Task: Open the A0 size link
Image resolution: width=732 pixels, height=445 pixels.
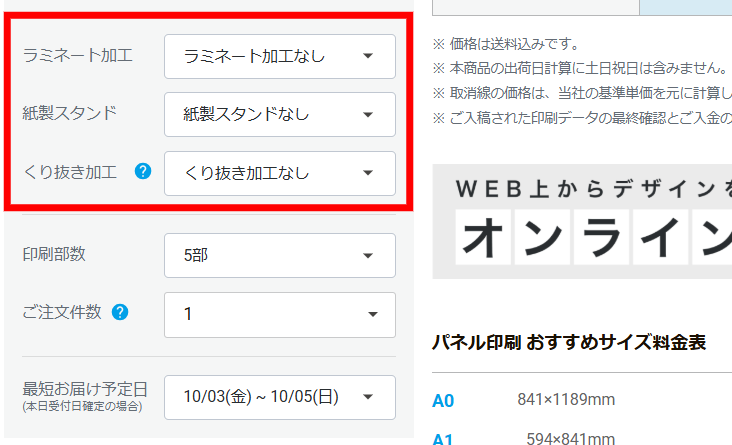Action: [x=443, y=401]
